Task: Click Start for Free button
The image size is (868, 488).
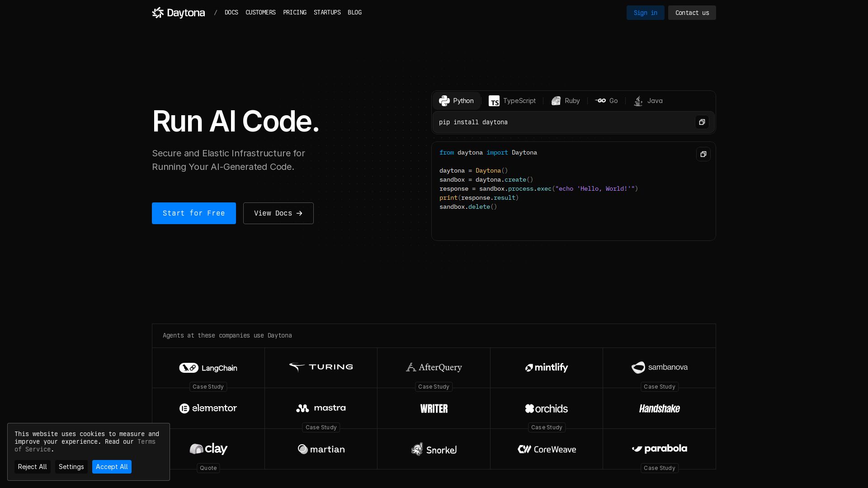Action: [193, 213]
